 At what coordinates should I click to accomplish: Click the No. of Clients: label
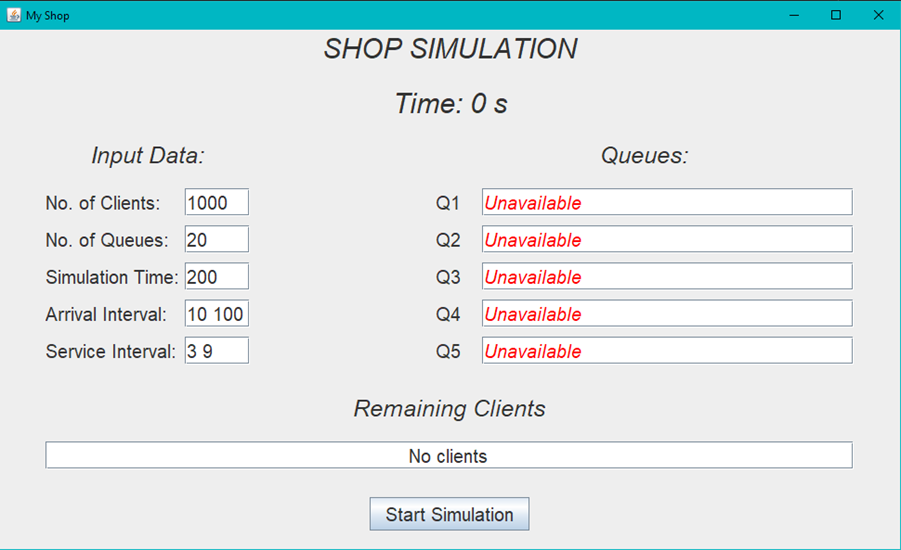(103, 203)
